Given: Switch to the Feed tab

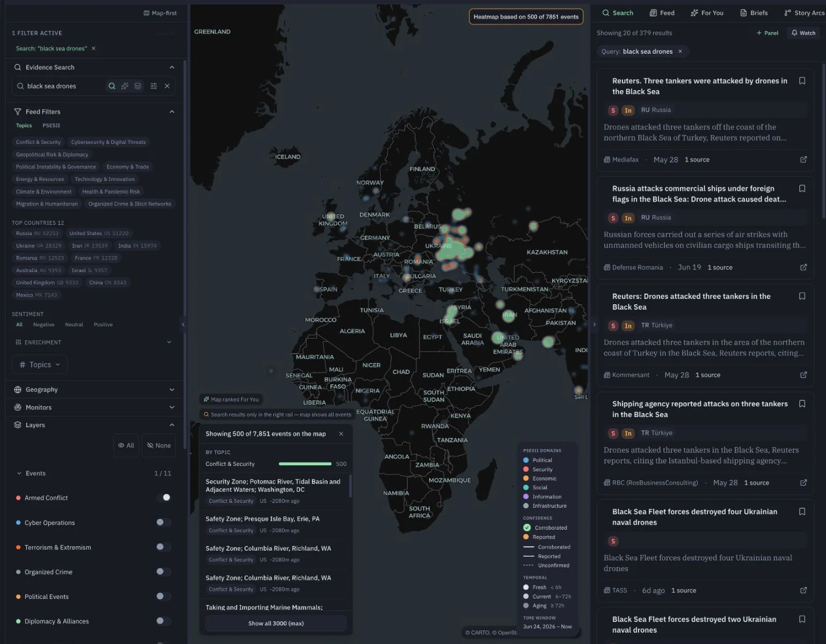Looking at the screenshot, I should click(662, 13).
